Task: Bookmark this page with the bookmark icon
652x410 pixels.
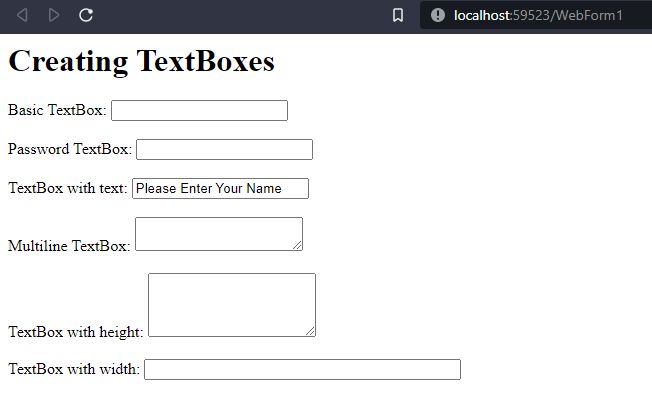Action: (x=398, y=15)
